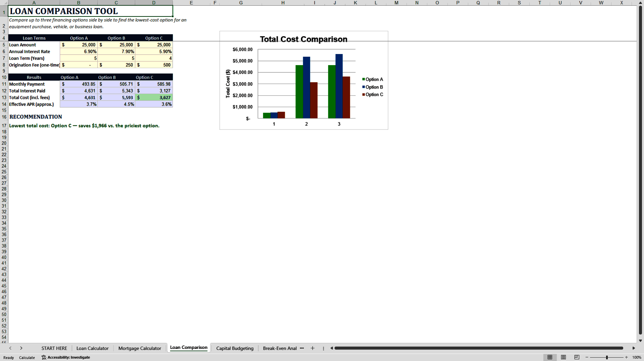Open the START HERE sheet tab
This screenshot has height=361, width=644.
[x=54, y=348]
